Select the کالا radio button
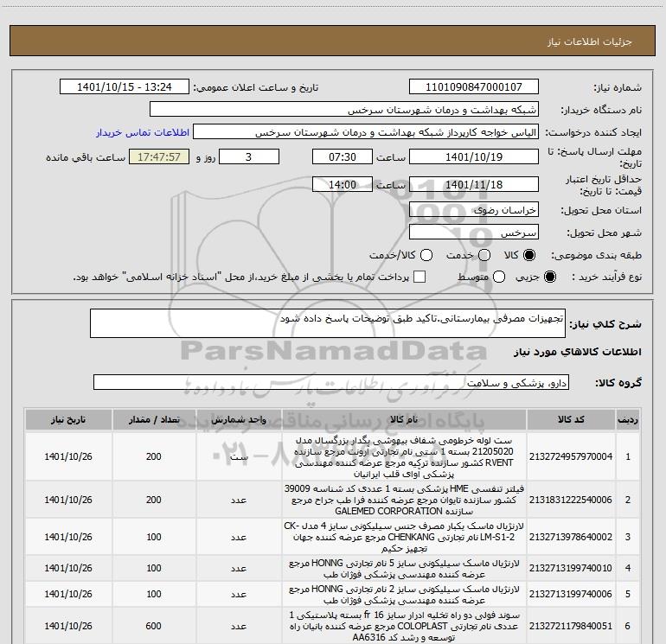The image size is (666, 644). pyautogui.click(x=529, y=255)
